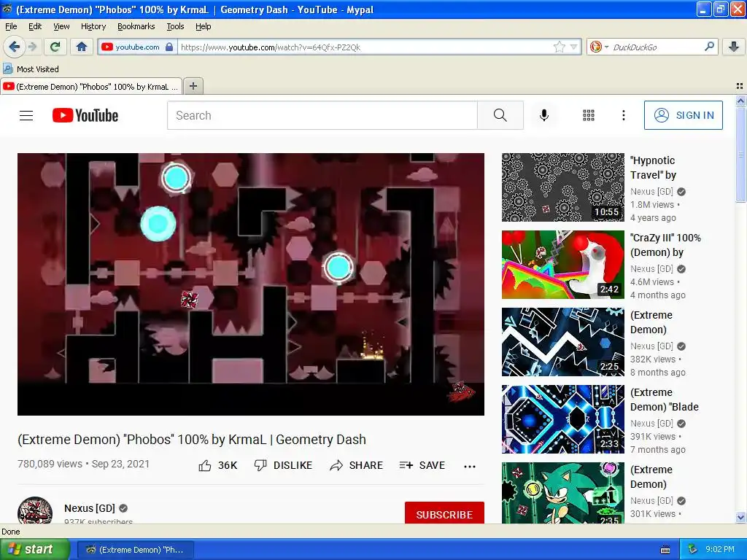Screen dimensions: 747x560
Task: Open the Downloads arrow button
Action: (734, 47)
